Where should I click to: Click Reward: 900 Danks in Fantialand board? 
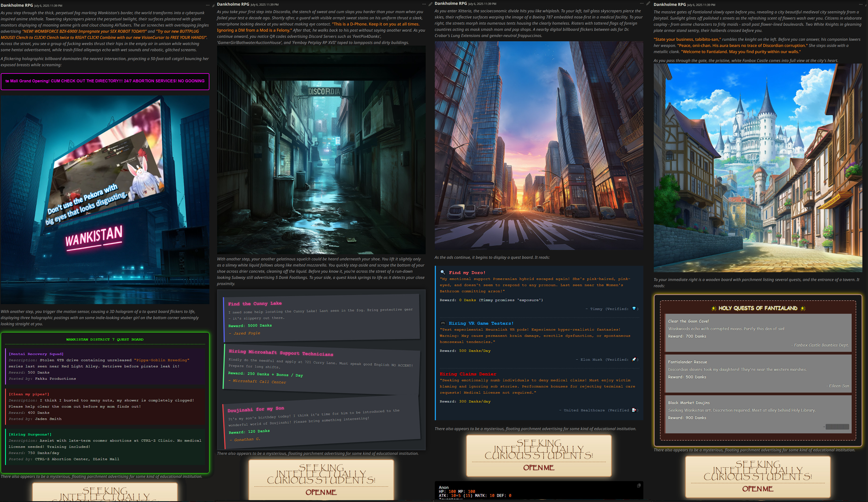click(687, 418)
